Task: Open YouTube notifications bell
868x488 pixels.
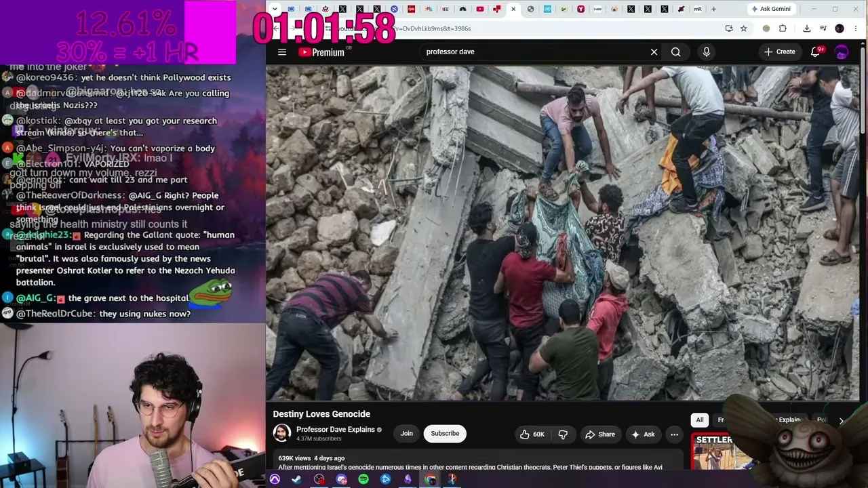Action: (816, 52)
